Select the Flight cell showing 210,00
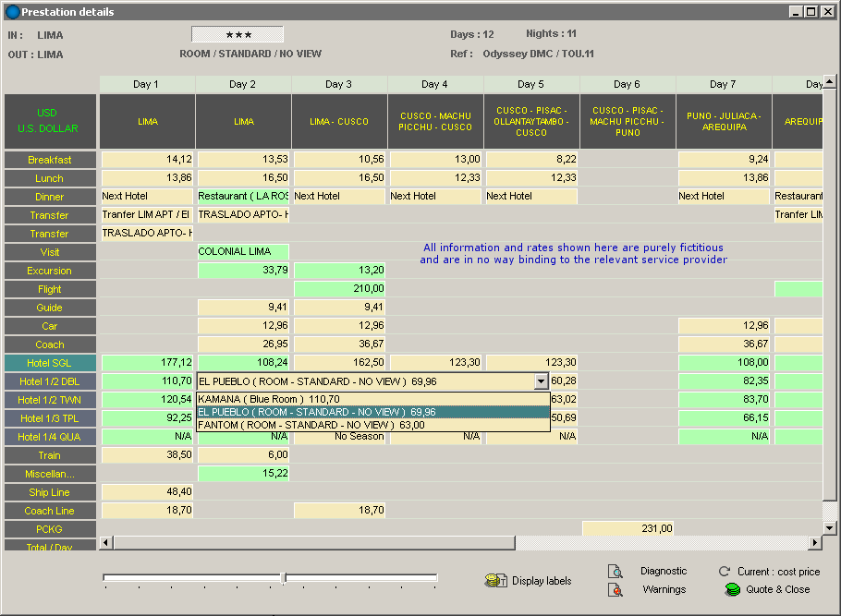Viewport: 841px width, 616px height. tap(339, 289)
